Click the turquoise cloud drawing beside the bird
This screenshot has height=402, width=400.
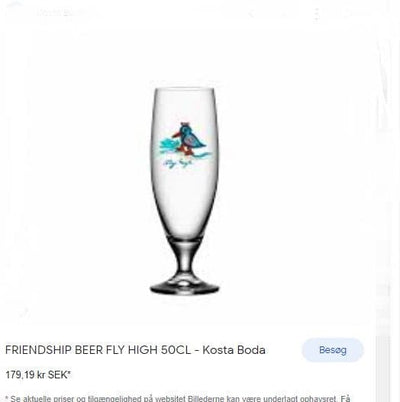click(169, 146)
